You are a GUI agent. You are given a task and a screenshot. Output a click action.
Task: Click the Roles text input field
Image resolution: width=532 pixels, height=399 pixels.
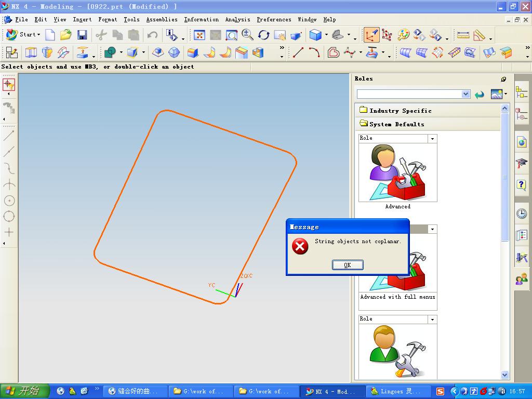pos(409,94)
